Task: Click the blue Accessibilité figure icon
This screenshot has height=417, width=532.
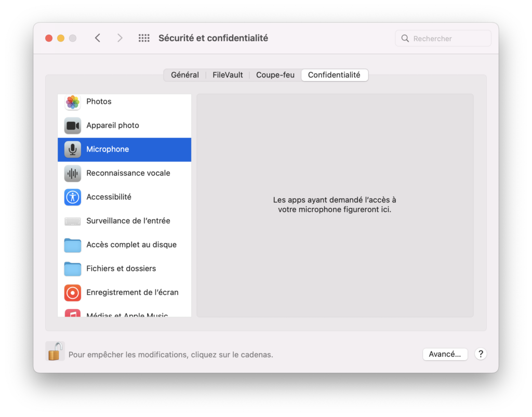Action: (x=73, y=197)
